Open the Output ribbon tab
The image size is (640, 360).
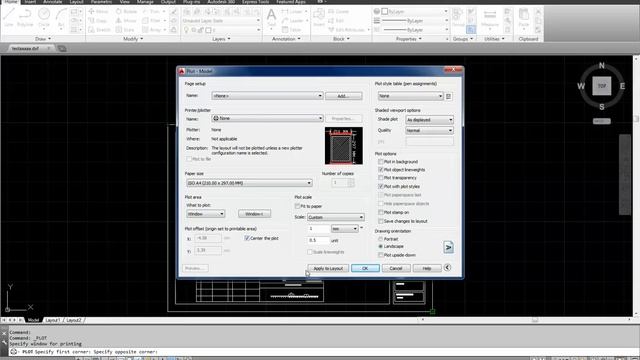(x=168, y=2)
